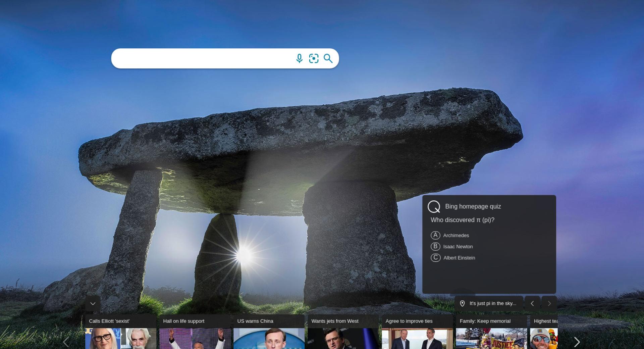The height and width of the screenshot is (349, 644).
Task: Go to previous homepage image
Action: 532,303
